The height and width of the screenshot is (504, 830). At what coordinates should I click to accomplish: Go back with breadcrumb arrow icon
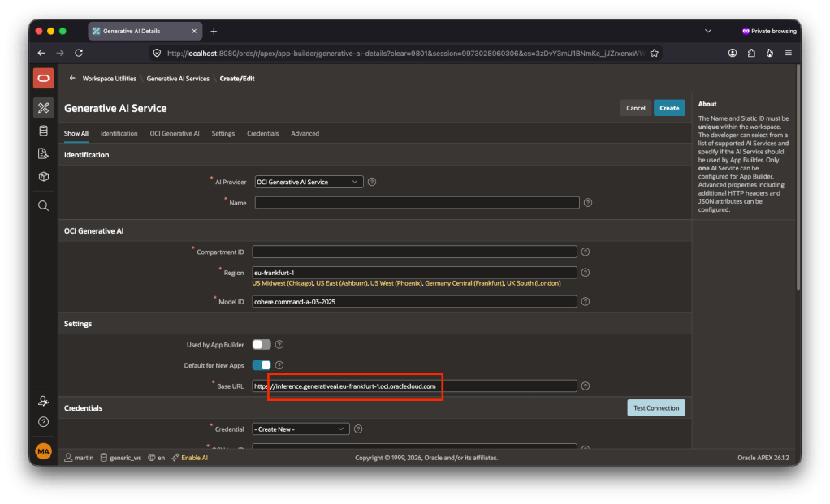pyautogui.click(x=72, y=78)
